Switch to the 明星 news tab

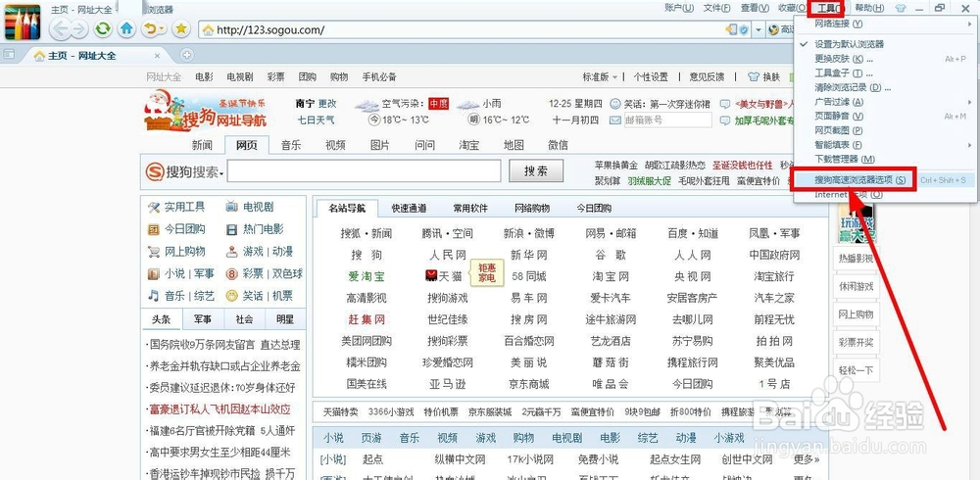(x=285, y=319)
